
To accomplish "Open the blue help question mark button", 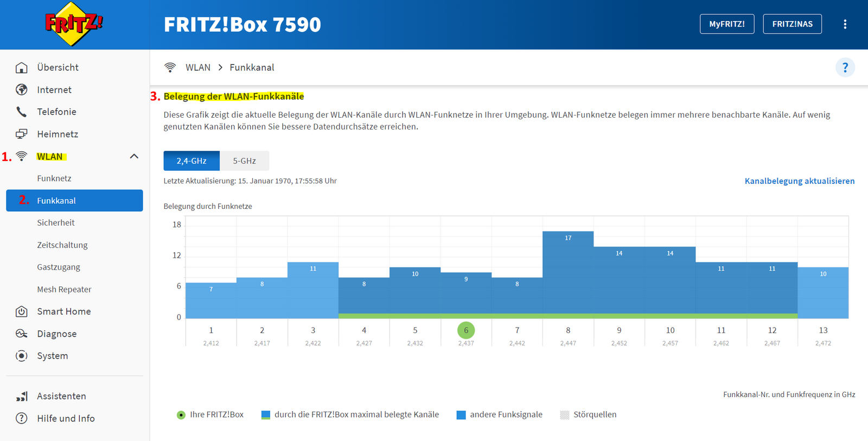I will click(845, 67).
